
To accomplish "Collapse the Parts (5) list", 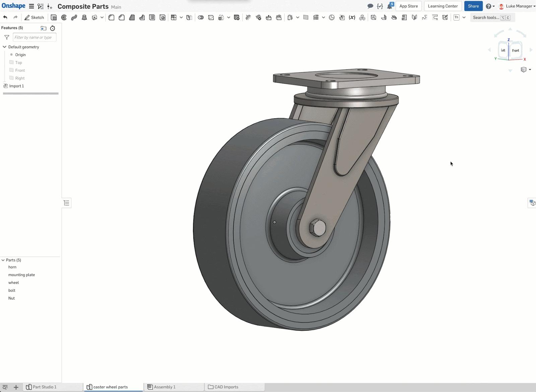I will (4, 260).
